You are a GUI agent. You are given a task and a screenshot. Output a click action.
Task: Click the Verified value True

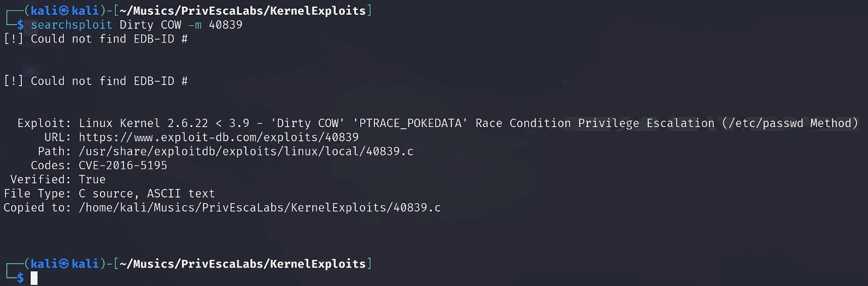(x=92, y=180)
